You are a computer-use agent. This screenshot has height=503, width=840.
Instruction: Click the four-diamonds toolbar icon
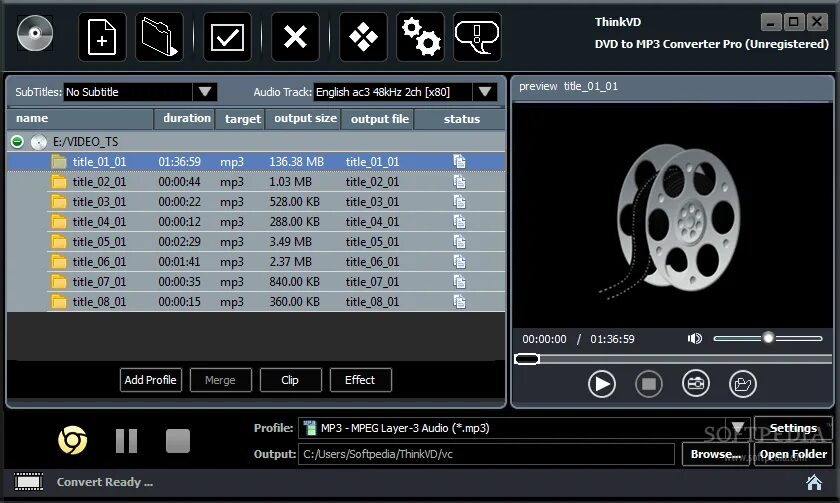click(x=363, y=37)
